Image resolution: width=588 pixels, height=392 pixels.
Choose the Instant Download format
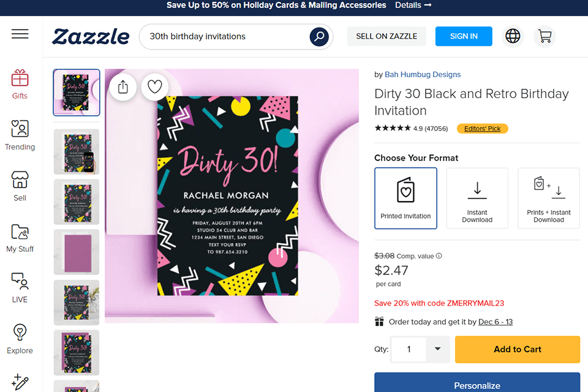477,198
